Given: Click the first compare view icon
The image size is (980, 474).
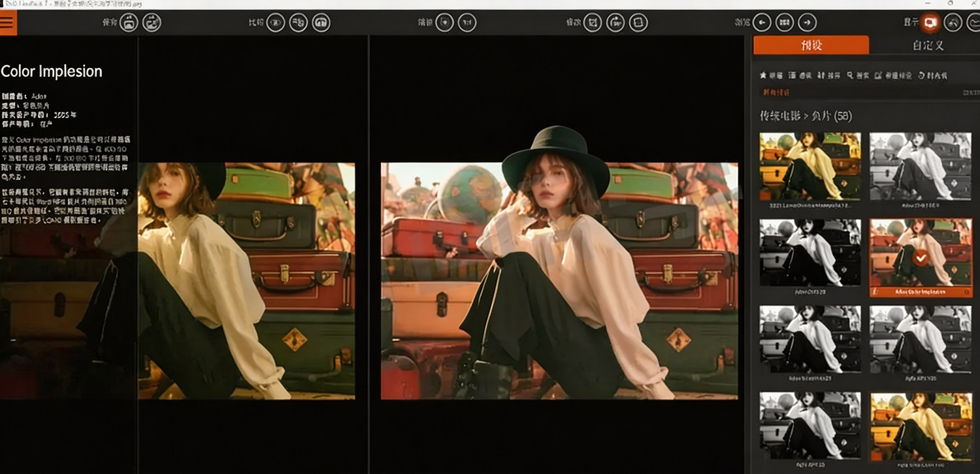Looking at the screenshot, I should point(276,23).
